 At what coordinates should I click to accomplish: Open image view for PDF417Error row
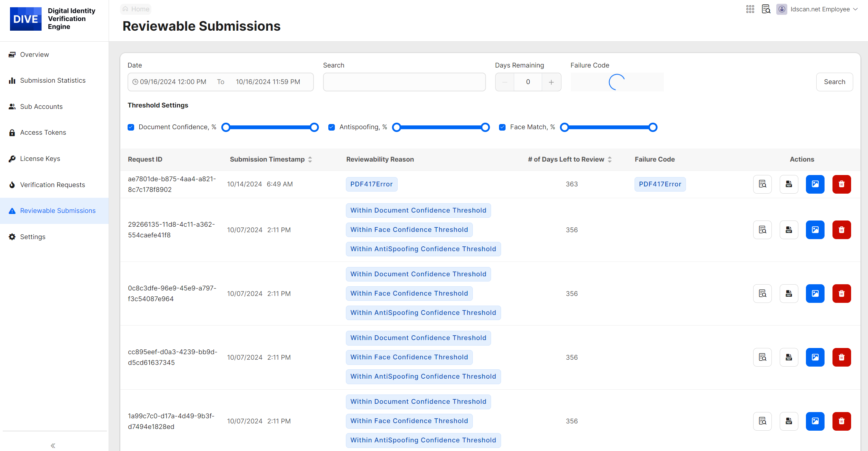[x=815, y=184]
